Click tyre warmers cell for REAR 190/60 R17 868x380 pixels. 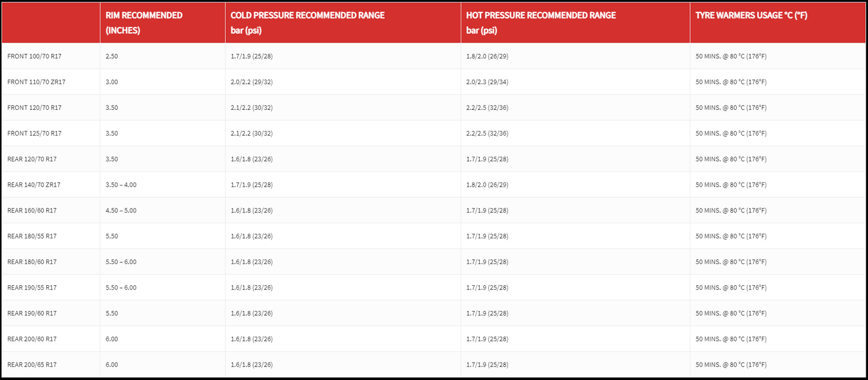coord(731,313)
